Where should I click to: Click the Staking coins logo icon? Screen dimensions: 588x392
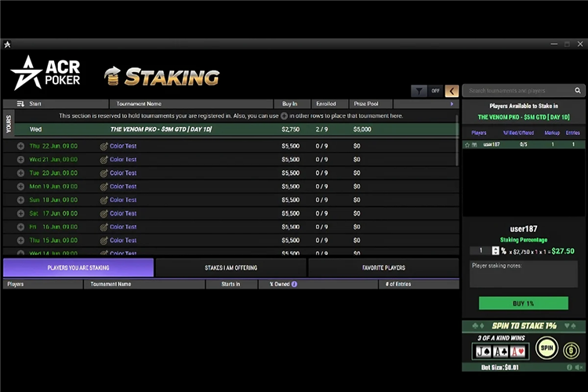[x=112, y=76]
